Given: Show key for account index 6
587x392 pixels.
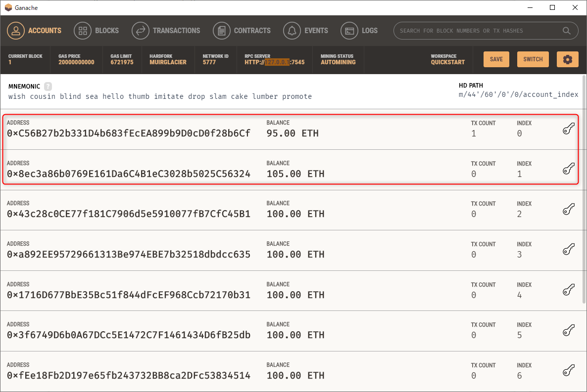Looking at the screenshot, I should pos(569,371).
